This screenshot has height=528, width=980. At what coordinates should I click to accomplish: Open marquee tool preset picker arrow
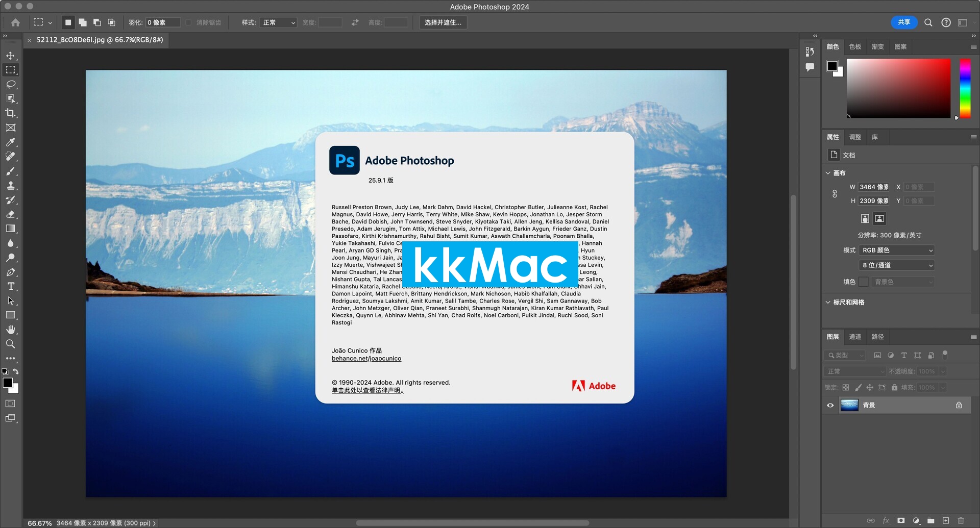pos(50,23)
